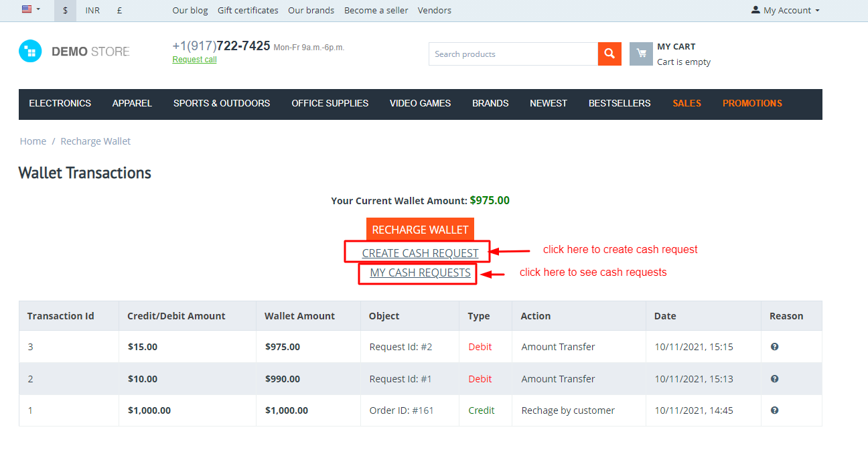Click the $15.00 debit amount cell
The image size is (868, 462).
click(143, 347)
